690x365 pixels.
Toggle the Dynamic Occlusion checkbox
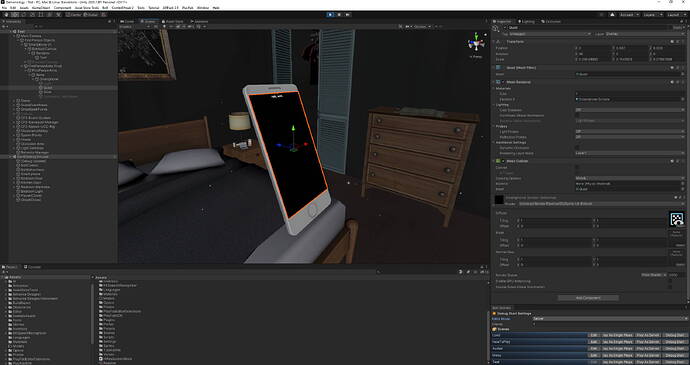pos(577,147)
